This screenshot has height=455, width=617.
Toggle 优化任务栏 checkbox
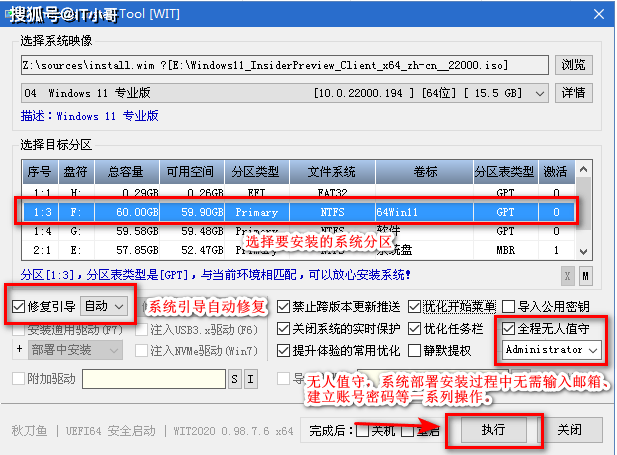point(414,329)
